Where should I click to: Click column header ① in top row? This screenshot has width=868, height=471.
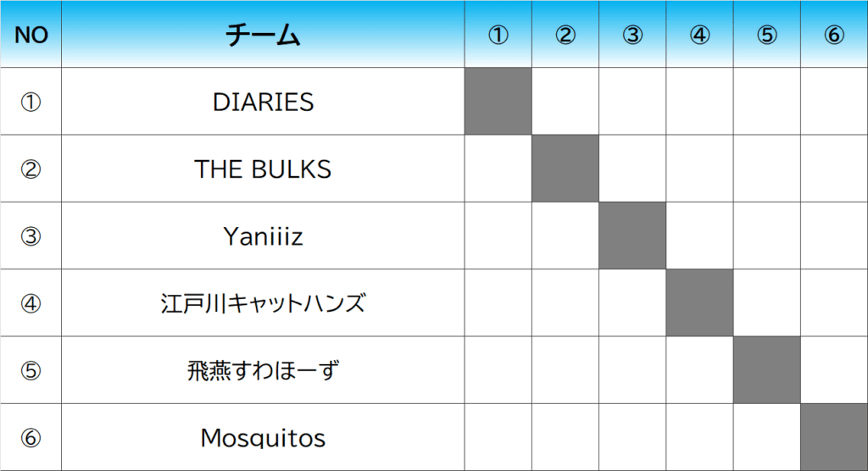tap(498, 35)
